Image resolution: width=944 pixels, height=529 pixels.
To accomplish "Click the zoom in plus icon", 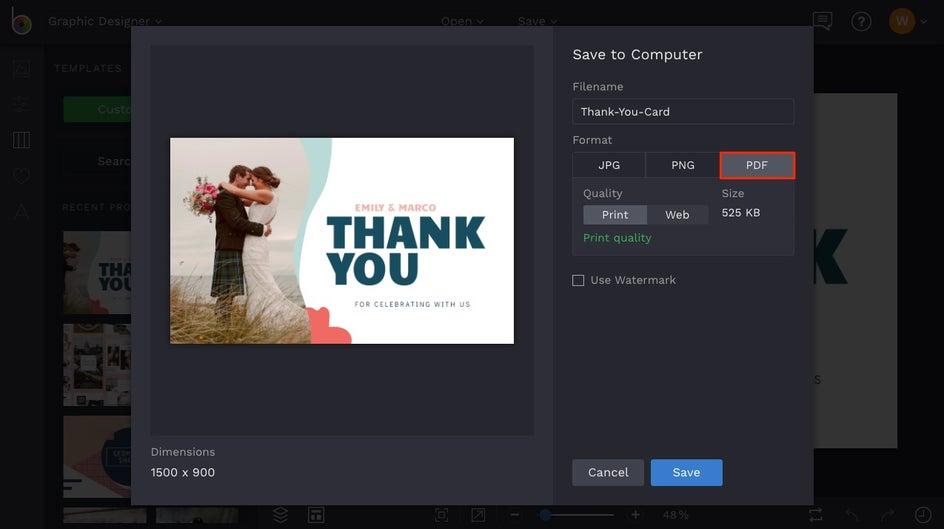I will coord(635,515).
